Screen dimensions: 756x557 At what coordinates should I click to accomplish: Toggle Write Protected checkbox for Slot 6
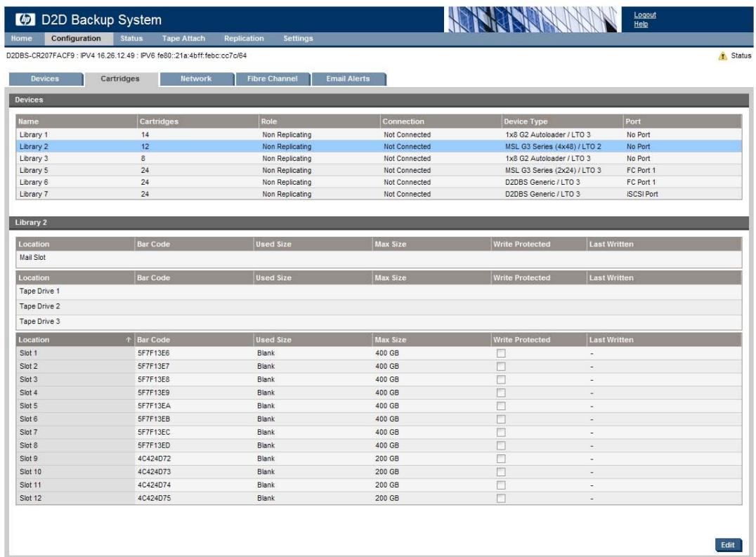point(501,419)
